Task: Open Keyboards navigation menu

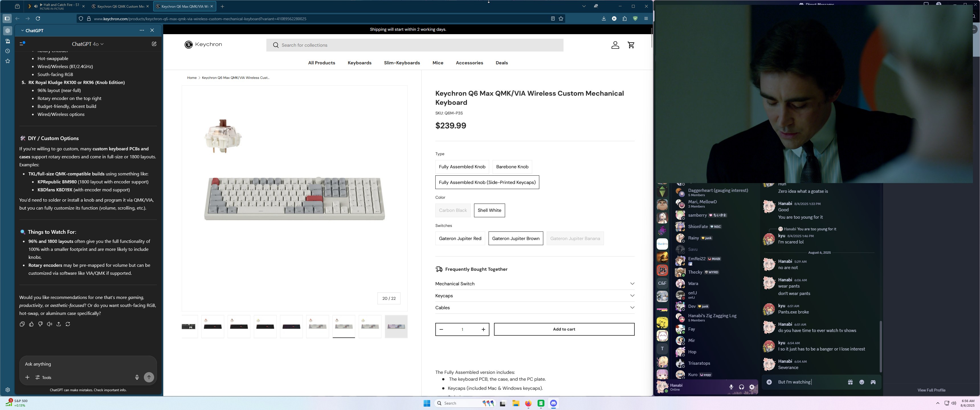Action: pos(359,63)
